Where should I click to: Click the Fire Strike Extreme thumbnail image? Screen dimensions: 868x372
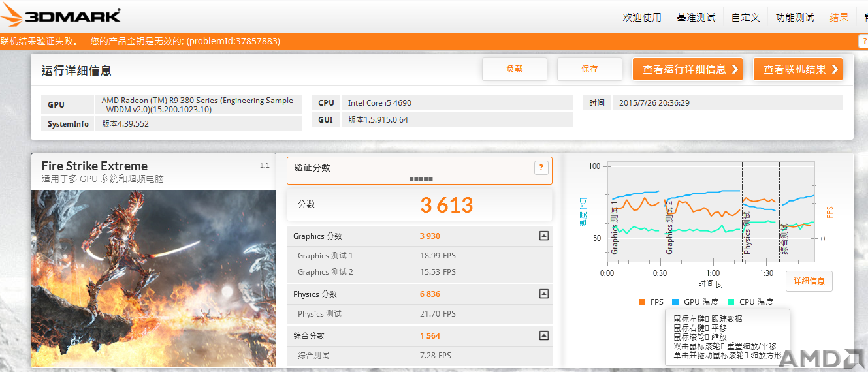(x=153, y=278)
